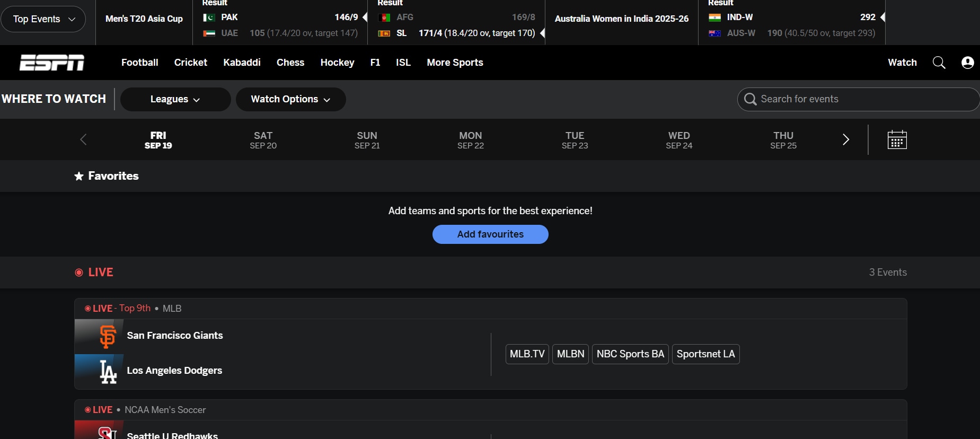This screenshot has height=439, width=980.
Task: Choose the MLBN watch option
Action: (571, 354)
